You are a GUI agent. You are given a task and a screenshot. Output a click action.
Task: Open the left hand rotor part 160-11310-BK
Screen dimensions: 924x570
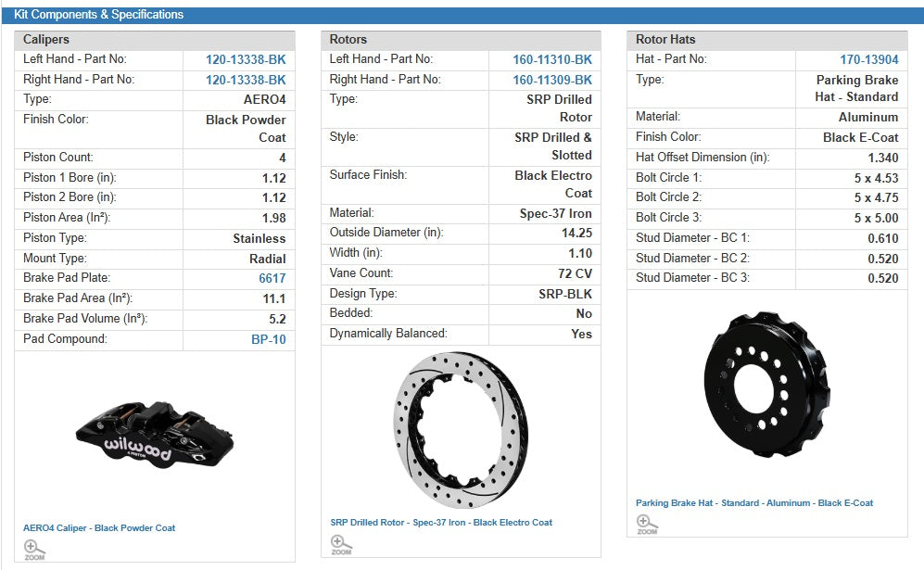coord(552,59)
